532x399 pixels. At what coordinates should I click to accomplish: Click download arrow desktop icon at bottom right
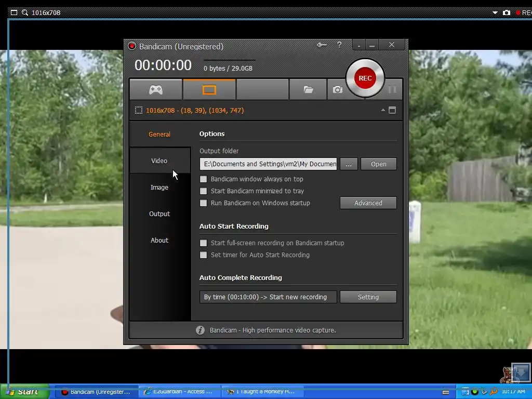pyautogui.click(x=521, y=373)
